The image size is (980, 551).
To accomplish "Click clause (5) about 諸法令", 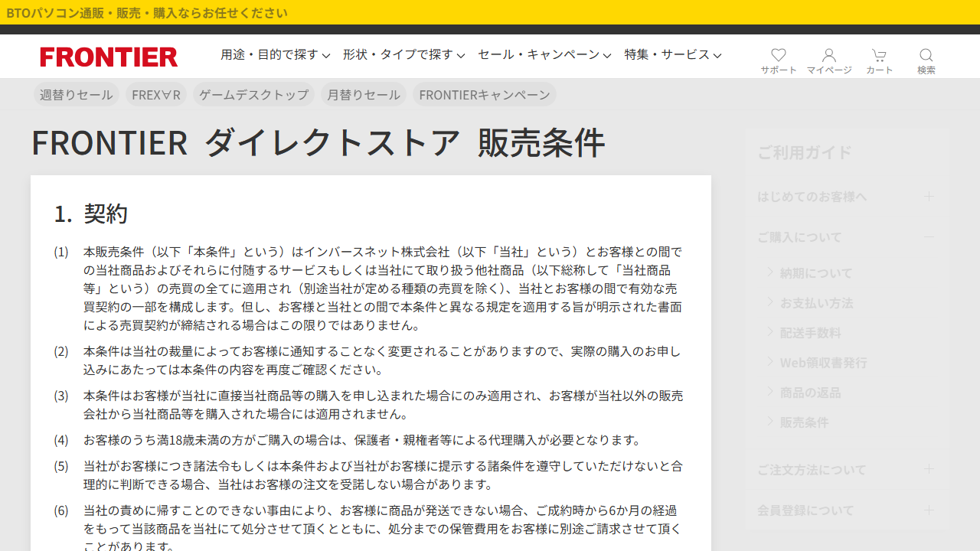I will coord(383,475).
